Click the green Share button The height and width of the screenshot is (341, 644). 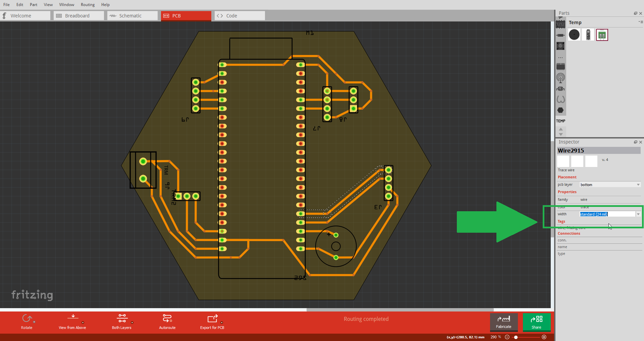(537, 322)
